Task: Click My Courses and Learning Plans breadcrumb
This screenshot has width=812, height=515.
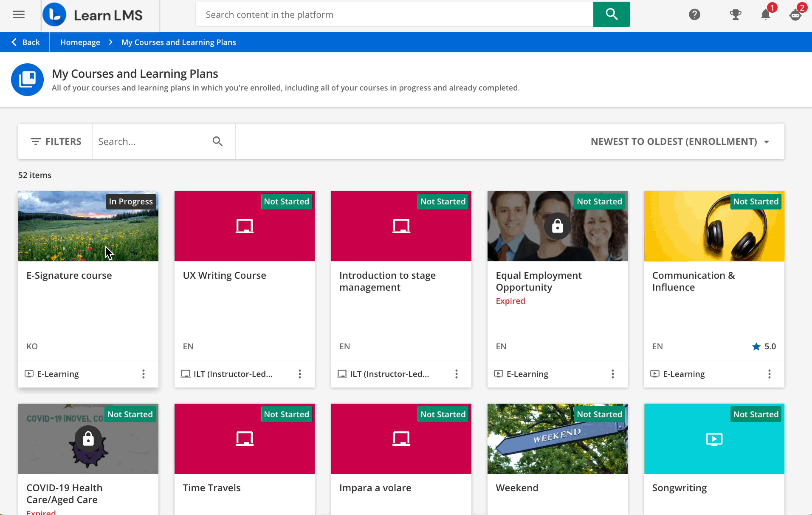Action: [179, 42]
